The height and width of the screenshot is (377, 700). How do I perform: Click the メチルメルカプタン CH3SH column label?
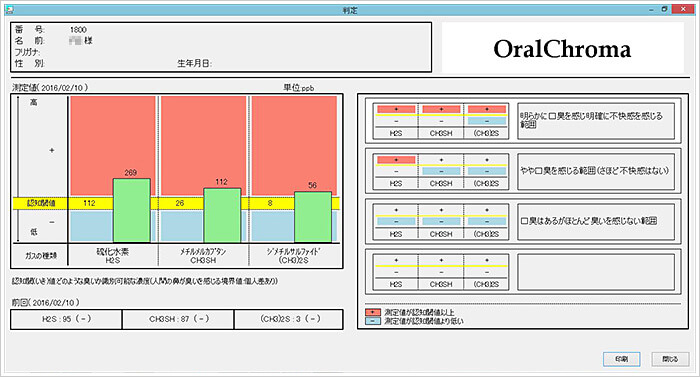204,256
